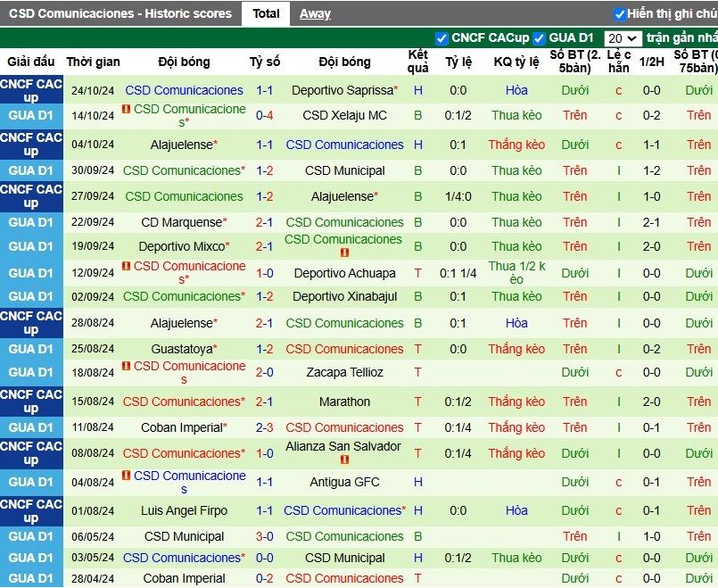
Task: Click the 0:1 1/4 odds on 12/09/24
Action: pyautogui.click(x=458, y=273)
